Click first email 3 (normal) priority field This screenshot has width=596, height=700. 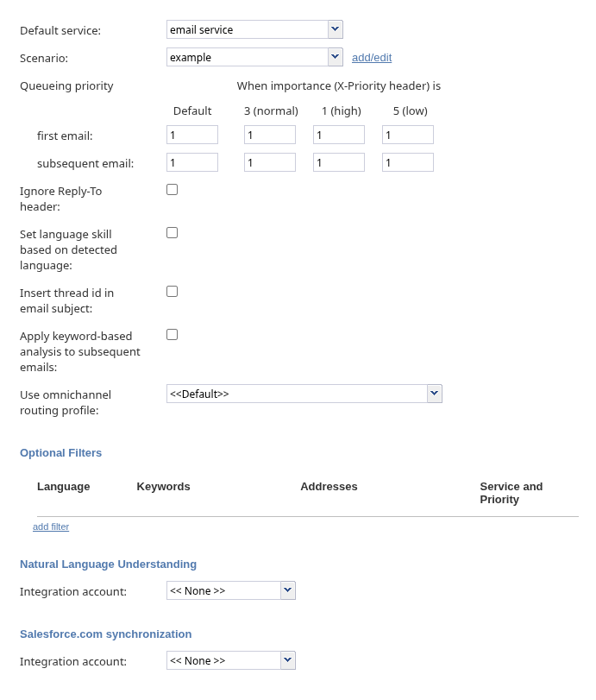[270, 136]
